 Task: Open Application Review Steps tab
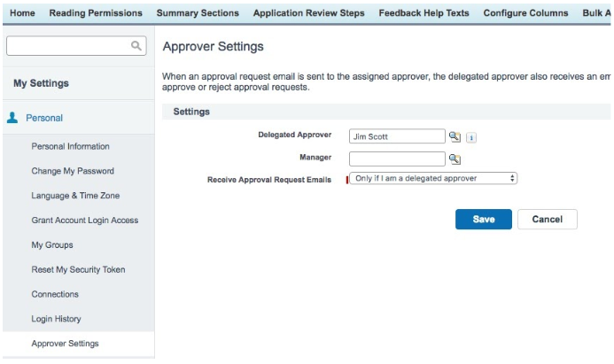pos(308,13)
